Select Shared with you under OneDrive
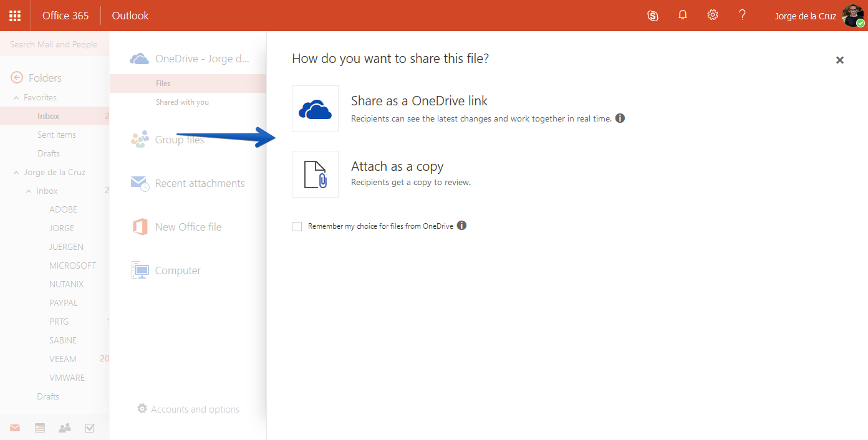Screen dimensions: 868x440 coord(182,102)
